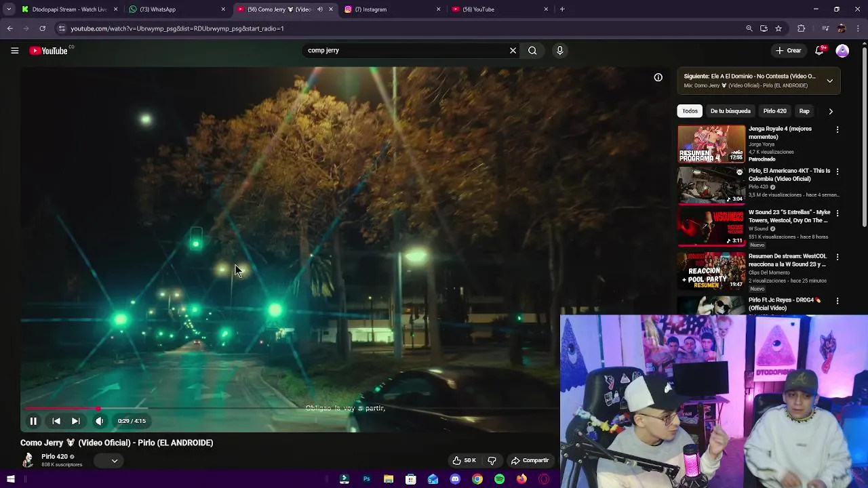Screen dimensions: 868x488
Task: Open the media controls icon in the toolbar
Action: (x=825, y=28)
